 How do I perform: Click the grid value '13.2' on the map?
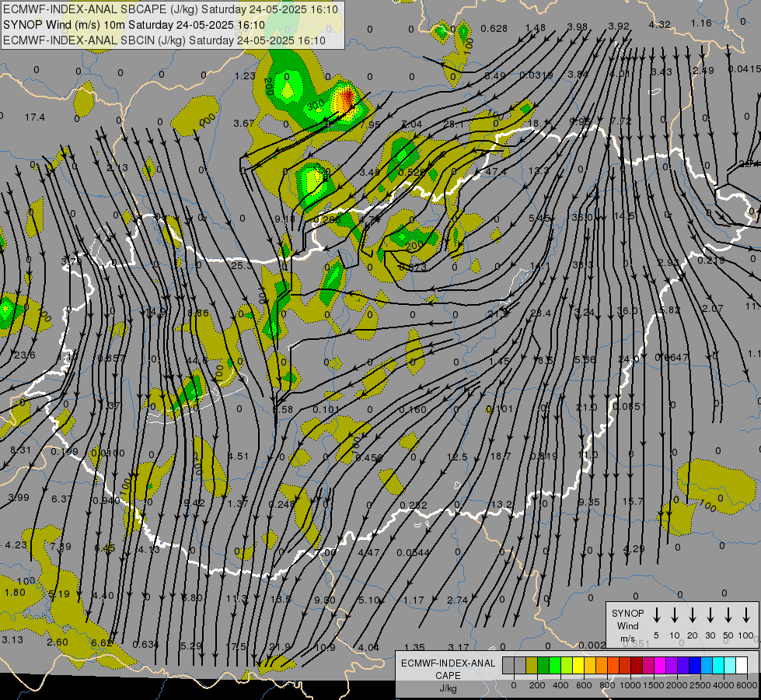coord(502,504)
